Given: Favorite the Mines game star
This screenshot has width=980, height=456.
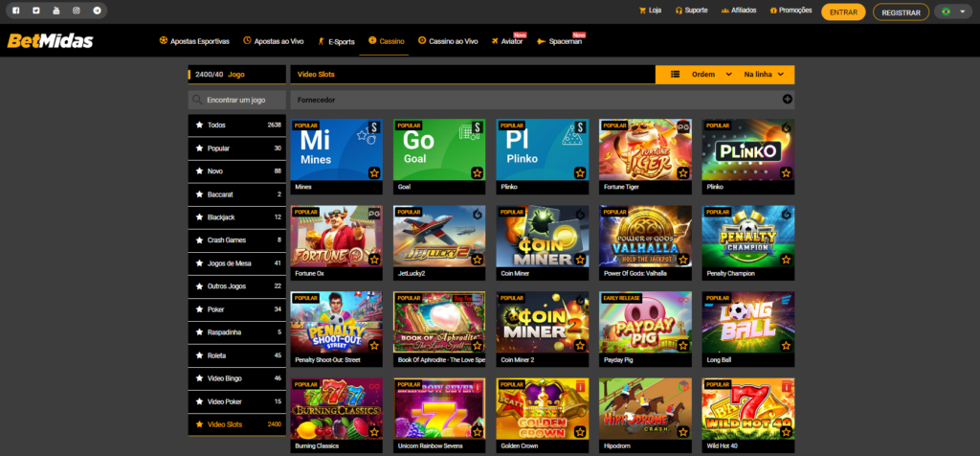Looking at the screenshot, I should [374, 172].
